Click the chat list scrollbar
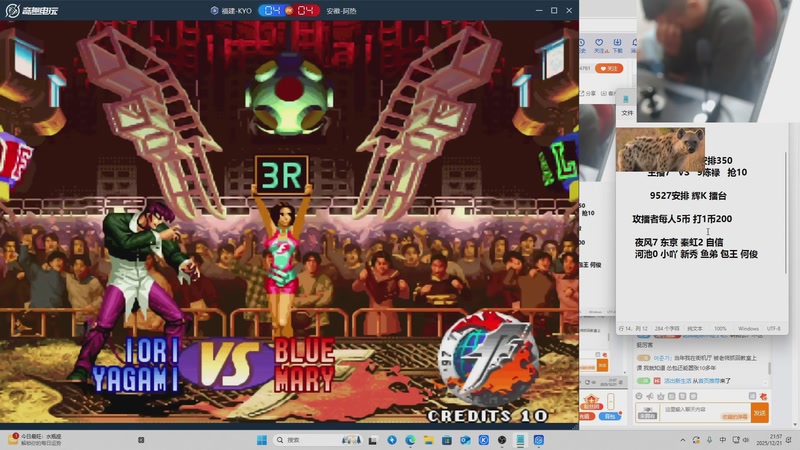Image resolution: width=800 pixels, height=450 pixels. click(x=769, y=367)
